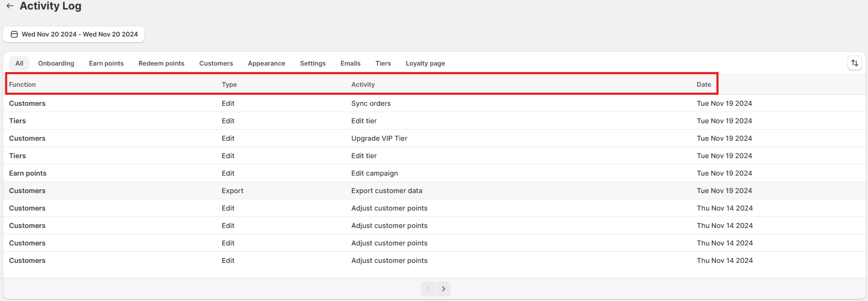Open the Earn points tab

[106, 63]
